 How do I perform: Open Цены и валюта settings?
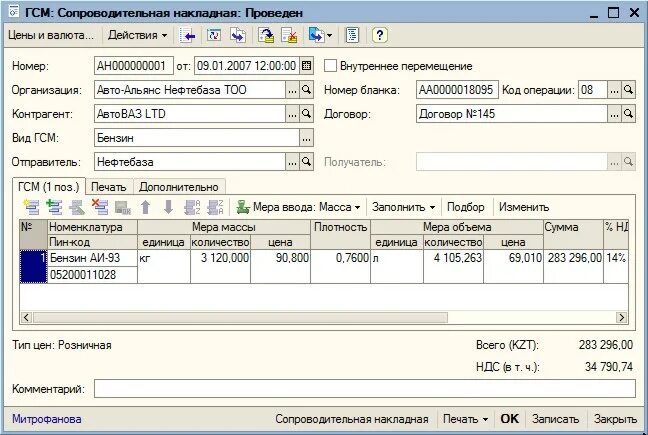[51, 36]
